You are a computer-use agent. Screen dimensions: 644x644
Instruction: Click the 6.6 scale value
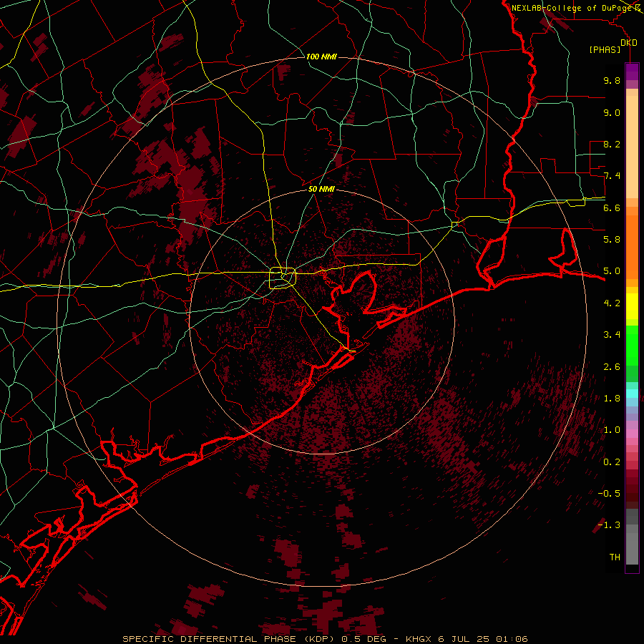(612, 208)
